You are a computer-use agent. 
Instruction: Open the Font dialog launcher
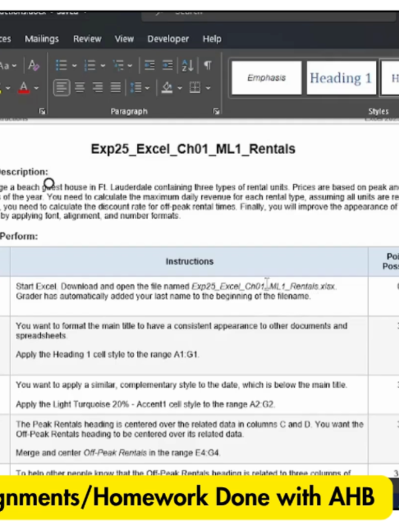(x=42, y=111)
